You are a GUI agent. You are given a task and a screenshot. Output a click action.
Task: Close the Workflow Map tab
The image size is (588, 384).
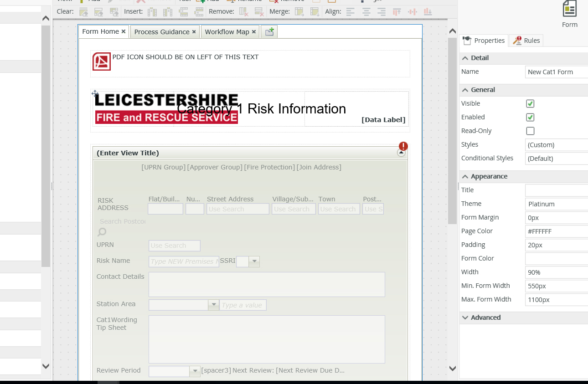click(x=254, y=32)
